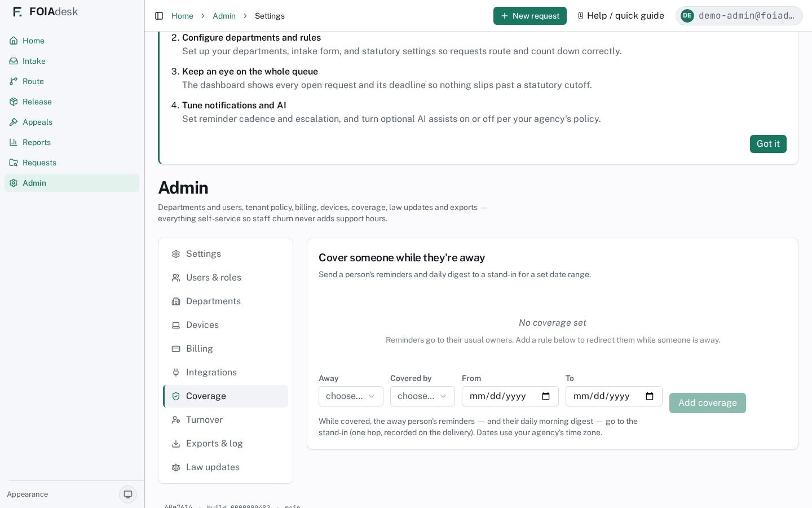Open the Settings admin tab
This screenshot has width=812, height=508.
tap(226, 254)
